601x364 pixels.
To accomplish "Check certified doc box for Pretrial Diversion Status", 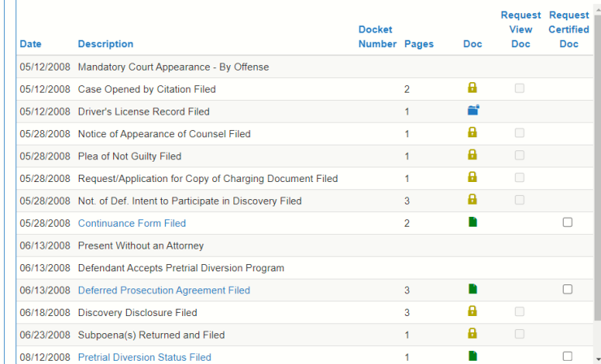I will click(x=568, y=356).
